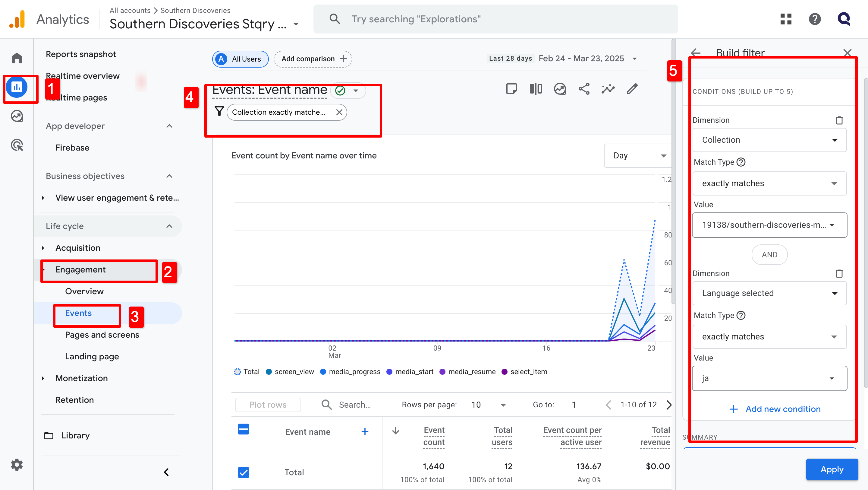Viewport: 868px width, 490px height.
Task: Toggle the select-all rows checkbox
Action: (x=243, y=429)
